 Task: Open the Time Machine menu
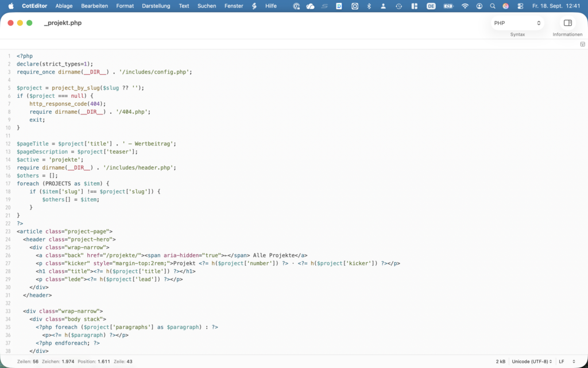[399, 6]
